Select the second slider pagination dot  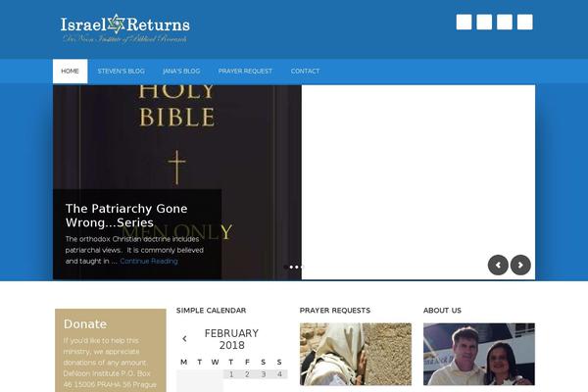click(291, 267)
